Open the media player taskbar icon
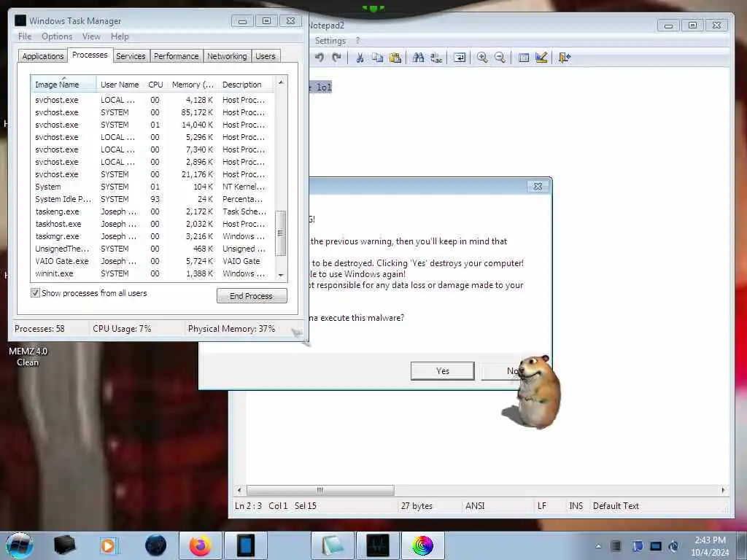The image size is (747, 560). pos(108,545)
